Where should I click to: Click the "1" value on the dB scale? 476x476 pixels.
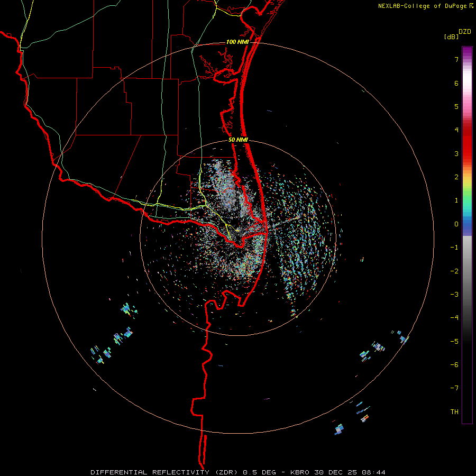456,200
